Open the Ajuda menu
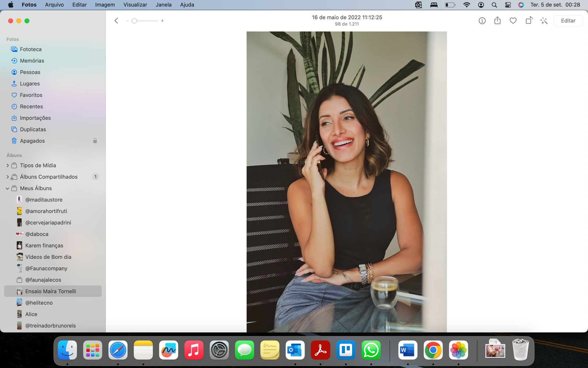Image resolution: width=588 pixels, height=368 pixels. coord(187,5)
